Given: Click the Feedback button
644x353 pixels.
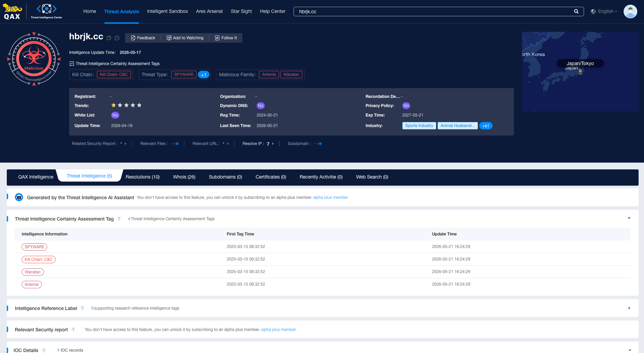Looking at the screenshot, I should pyautogui.click(x=143, y=38).
